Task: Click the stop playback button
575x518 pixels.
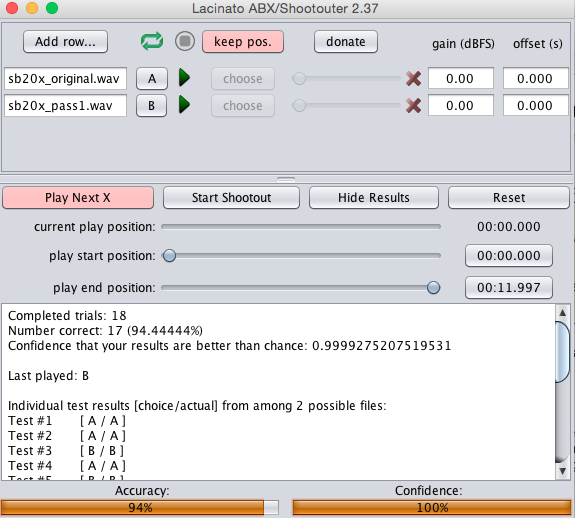Action: [185, 41]
